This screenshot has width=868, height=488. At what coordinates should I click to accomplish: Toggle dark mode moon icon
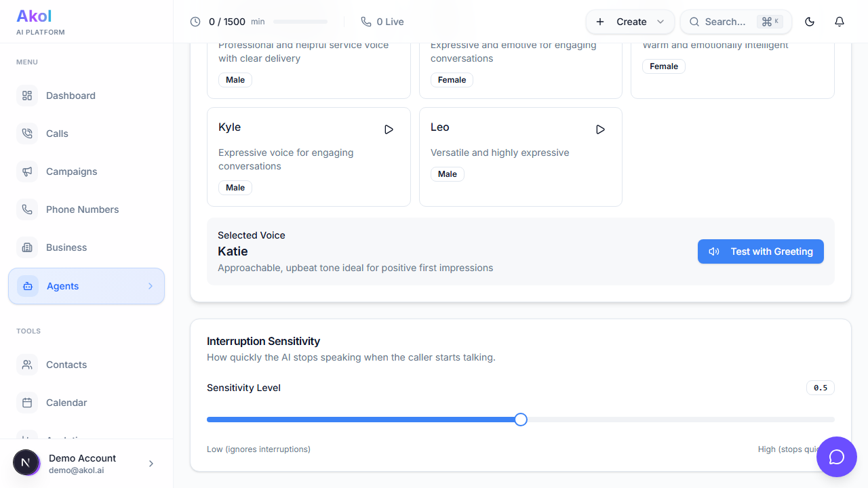(x=809, y=22)
